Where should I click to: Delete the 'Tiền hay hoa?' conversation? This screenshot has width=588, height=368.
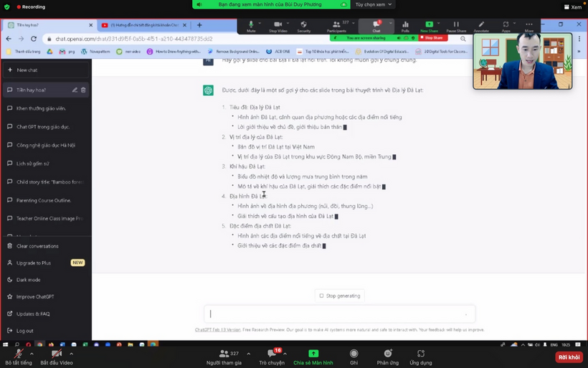pos(83,90)
